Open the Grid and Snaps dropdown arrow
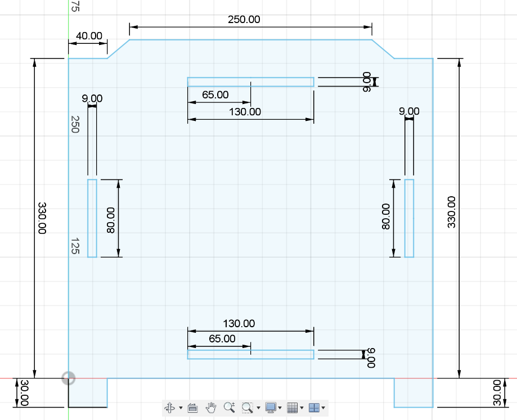 click(x=302, y=408)
